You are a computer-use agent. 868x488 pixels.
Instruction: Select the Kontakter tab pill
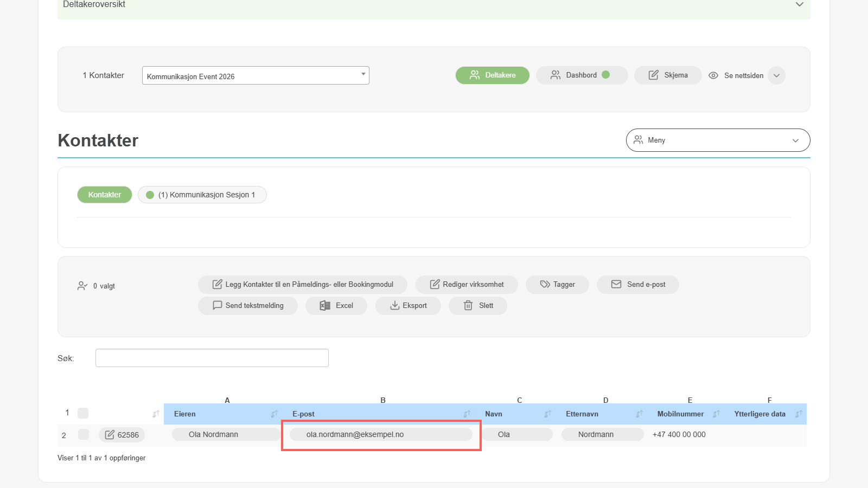click(x=105, y=195)
